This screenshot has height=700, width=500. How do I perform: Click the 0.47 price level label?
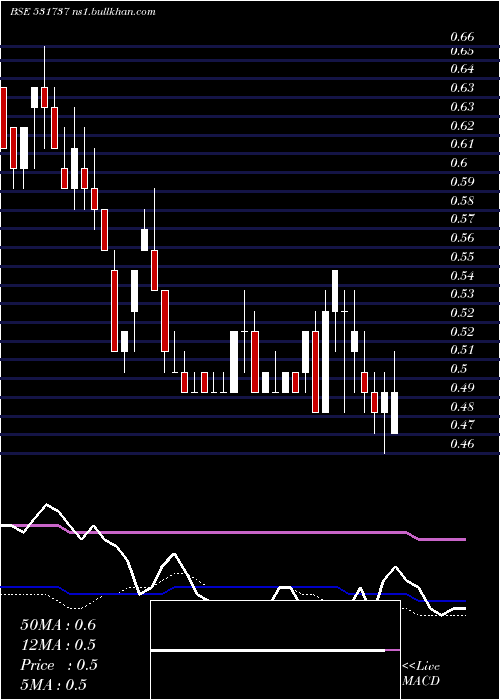pos(462,425)
